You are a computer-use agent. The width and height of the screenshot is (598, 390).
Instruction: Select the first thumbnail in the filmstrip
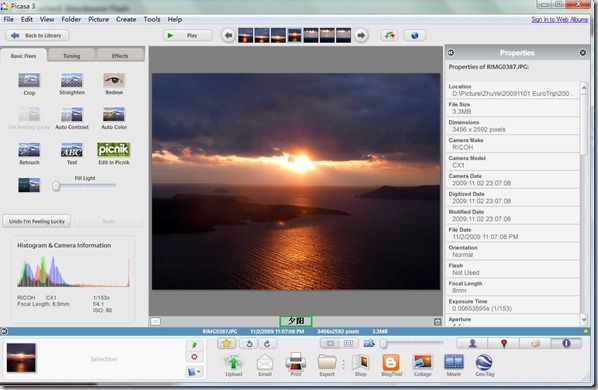pyautogui.click(x=245, y=35)
